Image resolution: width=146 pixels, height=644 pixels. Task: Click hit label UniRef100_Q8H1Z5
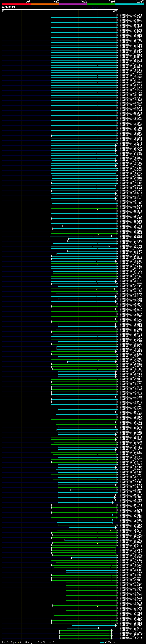tap(131, 27)
